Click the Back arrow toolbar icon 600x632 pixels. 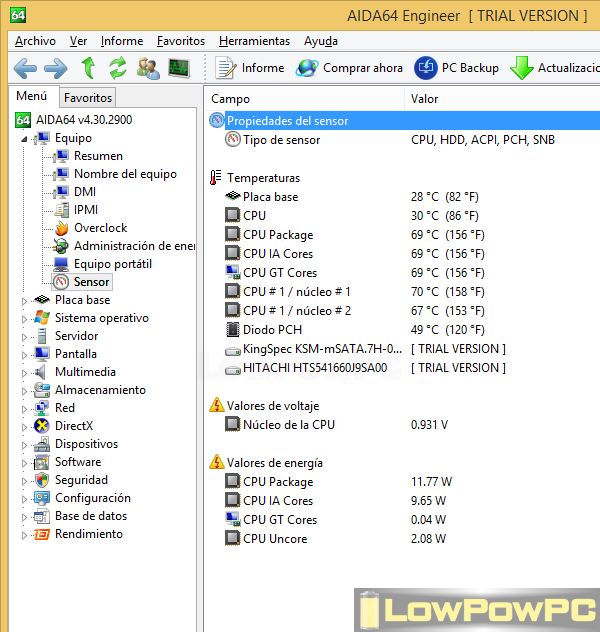point(25,68)
